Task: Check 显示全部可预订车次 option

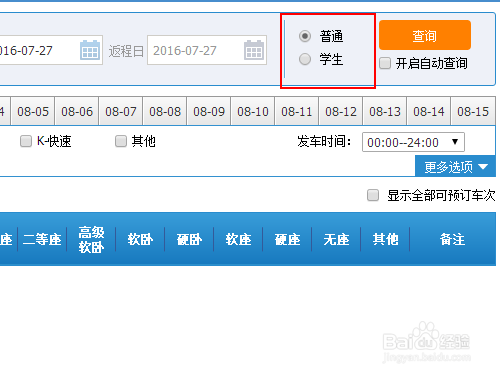Action: 373,195
